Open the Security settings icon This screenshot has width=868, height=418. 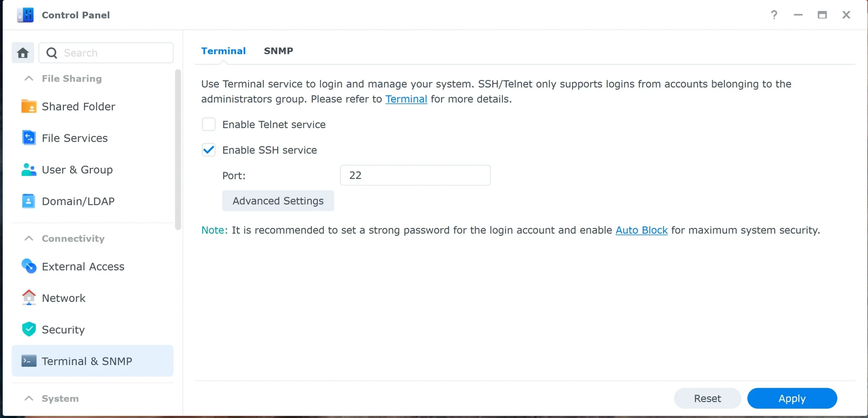[28, 329]
